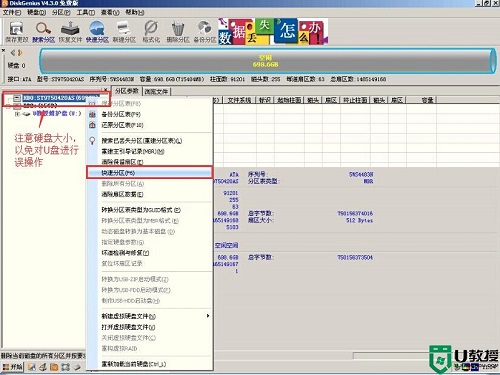The width and height of the screenshot is (500, 375).
Task: Expand the 新建虚拟硬盘文件 submenu arrow
Action: (208, 316)
